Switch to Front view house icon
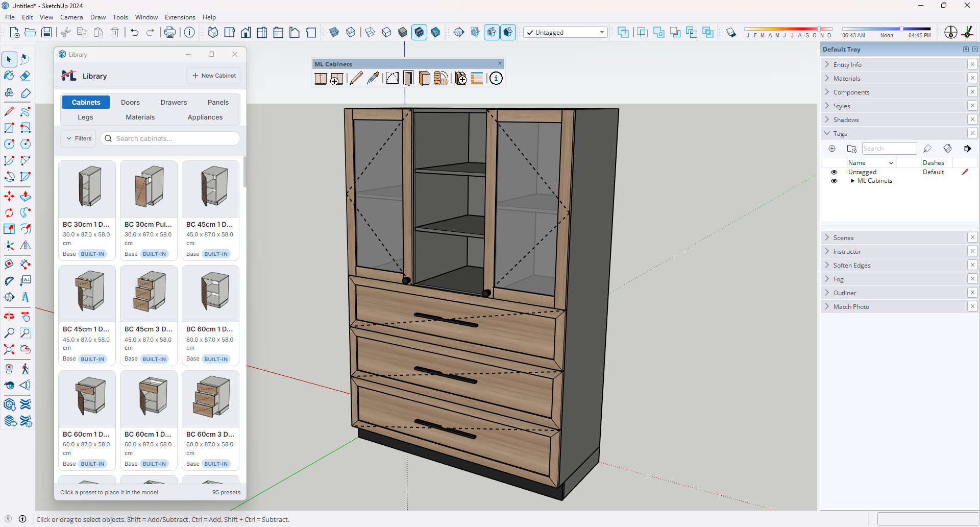The width and height of the screenshot is (980, 527). tap(246, 32)
